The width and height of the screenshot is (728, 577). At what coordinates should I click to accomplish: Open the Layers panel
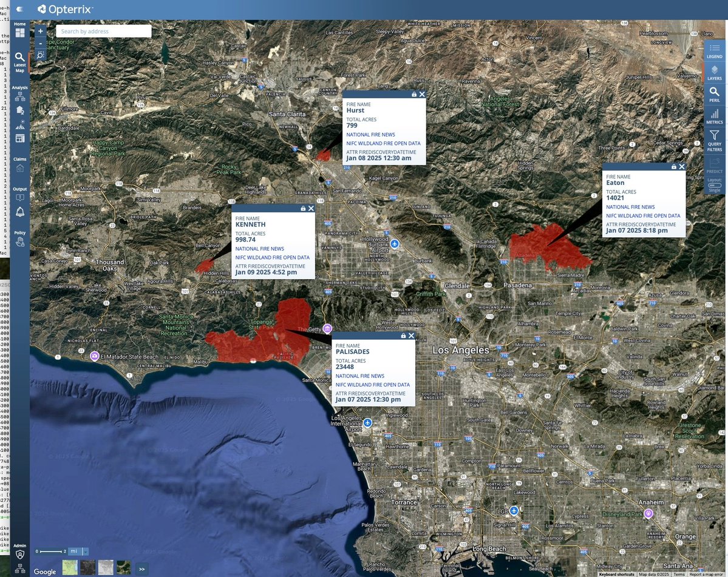coord(714,74)
